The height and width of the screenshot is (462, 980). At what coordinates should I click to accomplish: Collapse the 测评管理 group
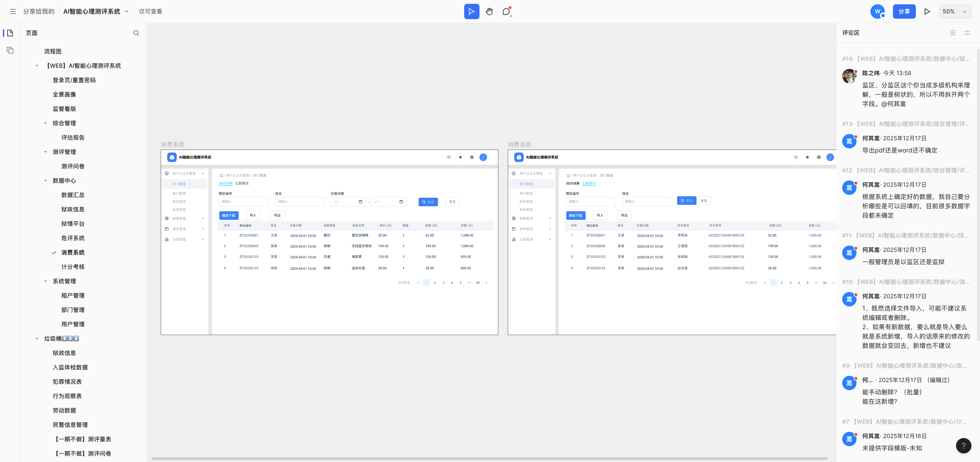pyautogui.click(x=45, y=152)
